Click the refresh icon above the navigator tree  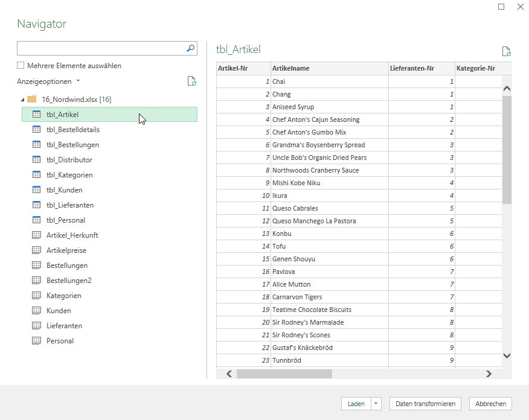click(191, 81)
